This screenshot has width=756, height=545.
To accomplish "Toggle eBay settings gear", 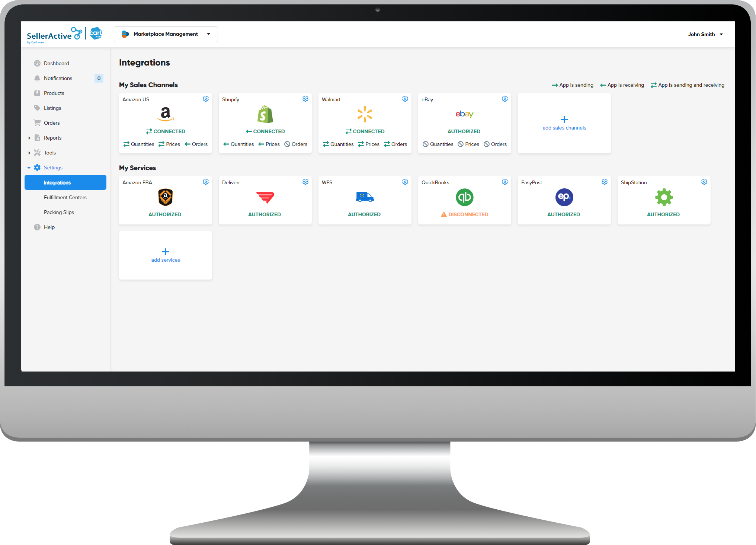I will pos(504,98).
